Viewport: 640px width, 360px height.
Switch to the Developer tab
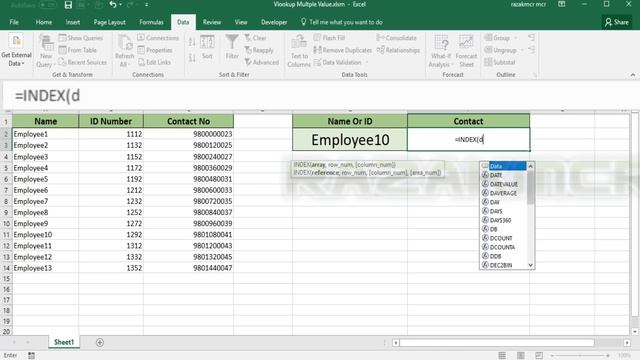coord(274,22)
